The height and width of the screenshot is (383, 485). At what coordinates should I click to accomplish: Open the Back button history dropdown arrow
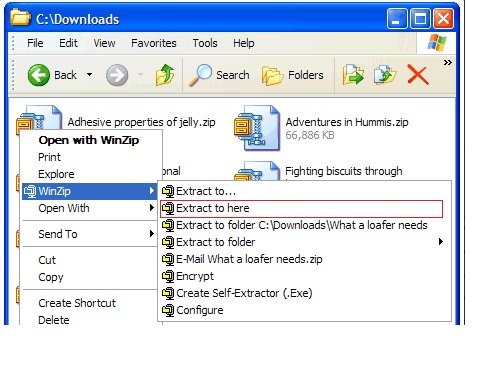(89, 75)
